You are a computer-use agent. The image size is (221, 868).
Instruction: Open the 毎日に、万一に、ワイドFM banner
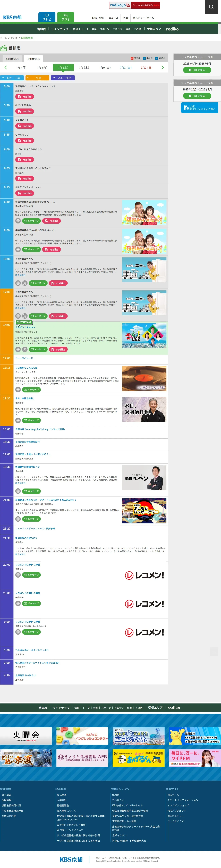point(195,758)
